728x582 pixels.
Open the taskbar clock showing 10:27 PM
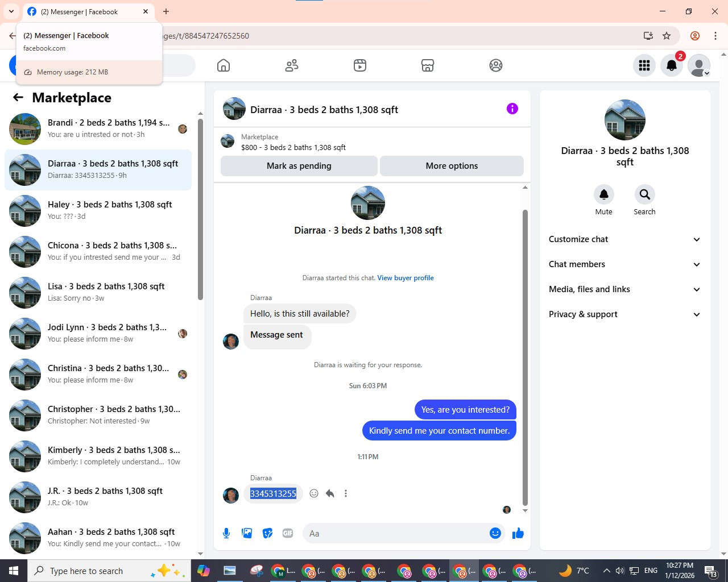(680, 571)
